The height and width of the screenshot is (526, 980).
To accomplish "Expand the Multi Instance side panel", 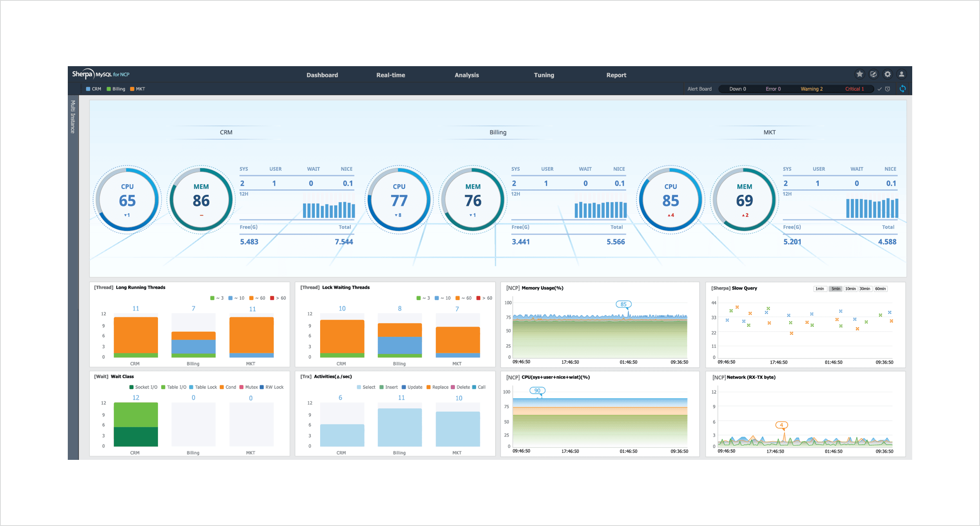I will pos(73,117).
